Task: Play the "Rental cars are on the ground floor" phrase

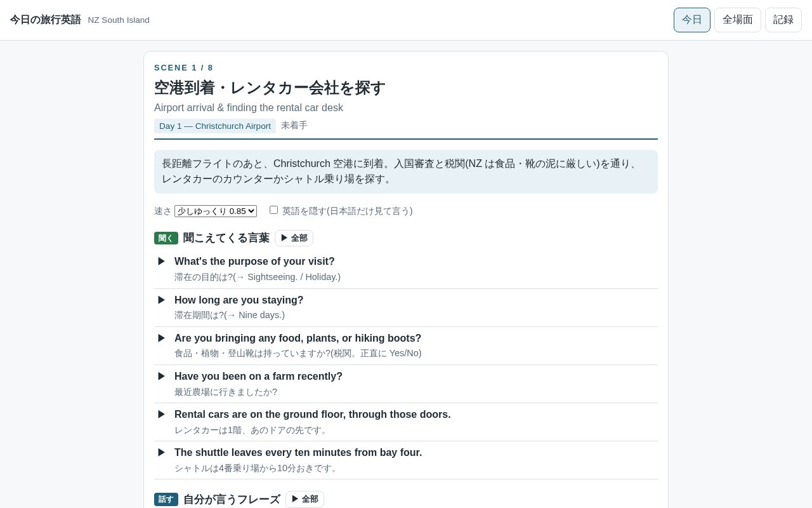Action: coord(162,414)
